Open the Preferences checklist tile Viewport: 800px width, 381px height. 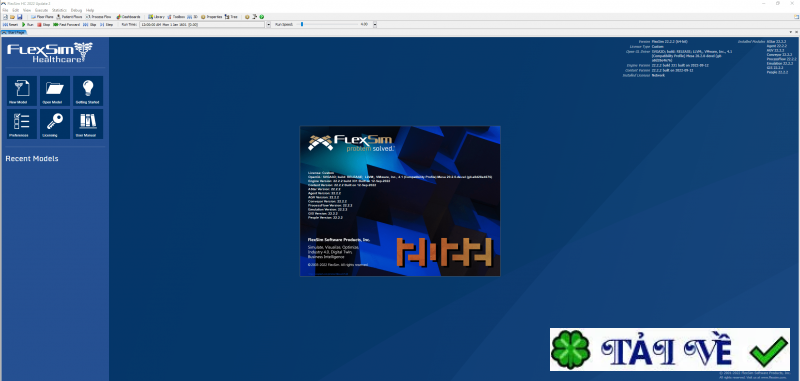(22, 124)
